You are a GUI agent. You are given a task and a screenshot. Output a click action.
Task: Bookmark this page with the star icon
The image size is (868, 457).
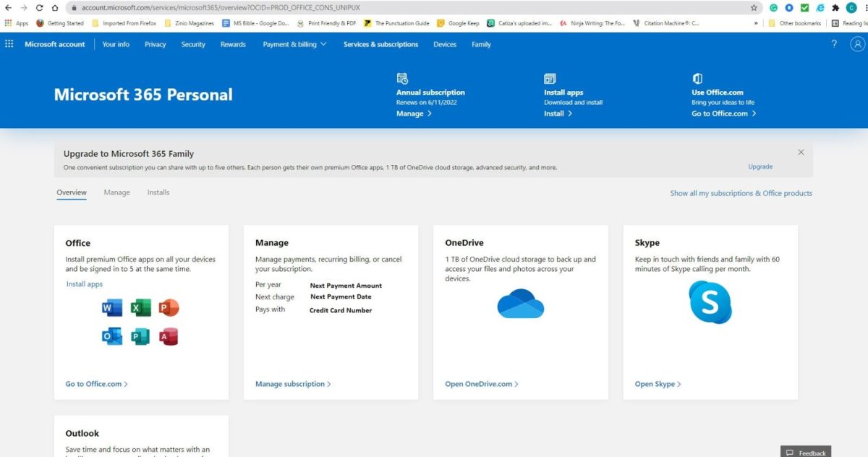(754, 8)
